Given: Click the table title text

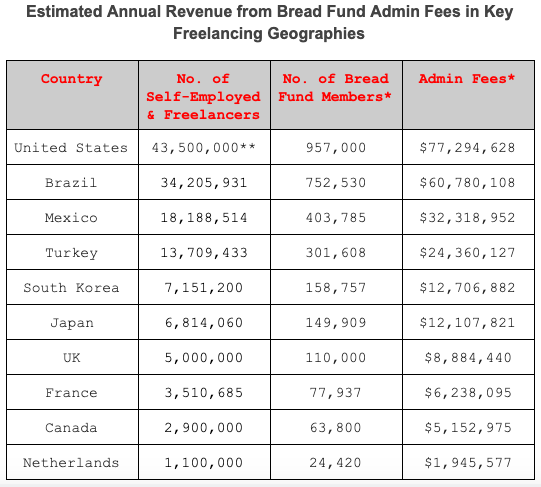Looking at the screenshot, I should 270,22.
